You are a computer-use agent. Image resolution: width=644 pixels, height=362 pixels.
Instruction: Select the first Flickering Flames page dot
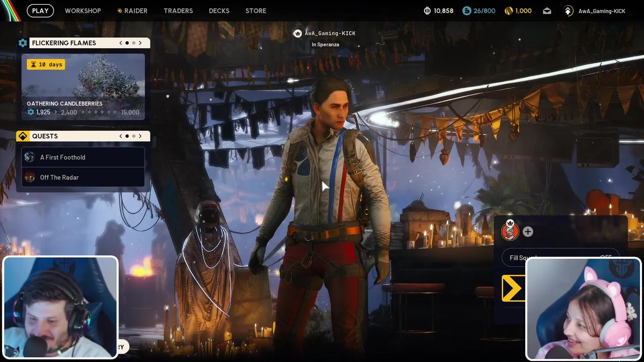click(127, 43)
